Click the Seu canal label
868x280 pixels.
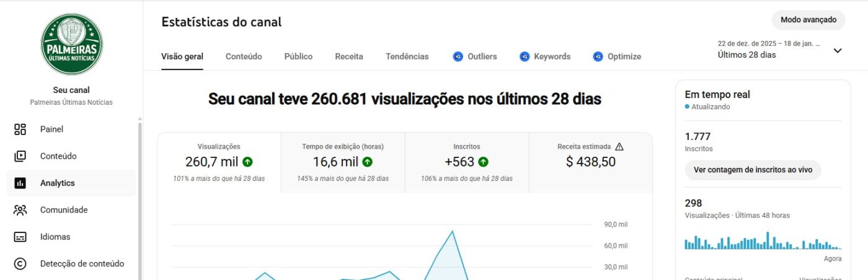71,90
